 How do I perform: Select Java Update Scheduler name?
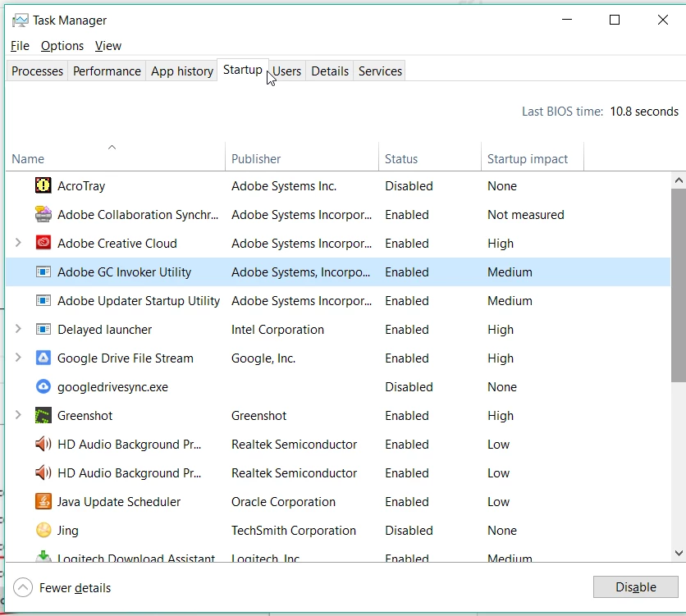coord(118,501)
